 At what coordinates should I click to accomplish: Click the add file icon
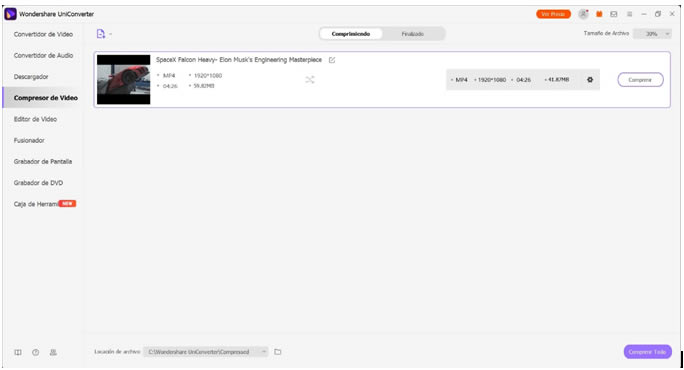click(101, 34)
